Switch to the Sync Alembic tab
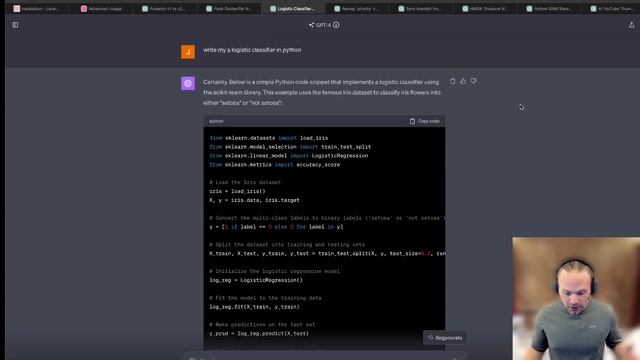This screenshot has width=640, height=360. pos(421,9)
